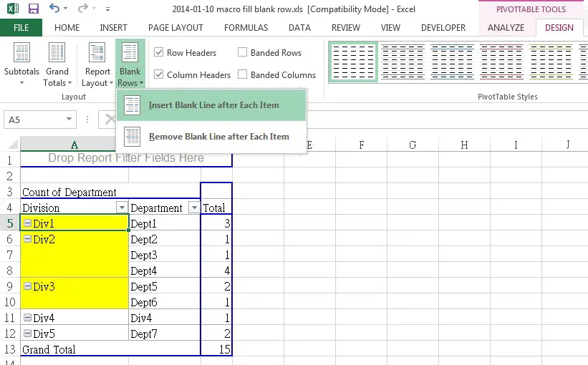Apply the blue-accent PivotTable style

point(452,62)
